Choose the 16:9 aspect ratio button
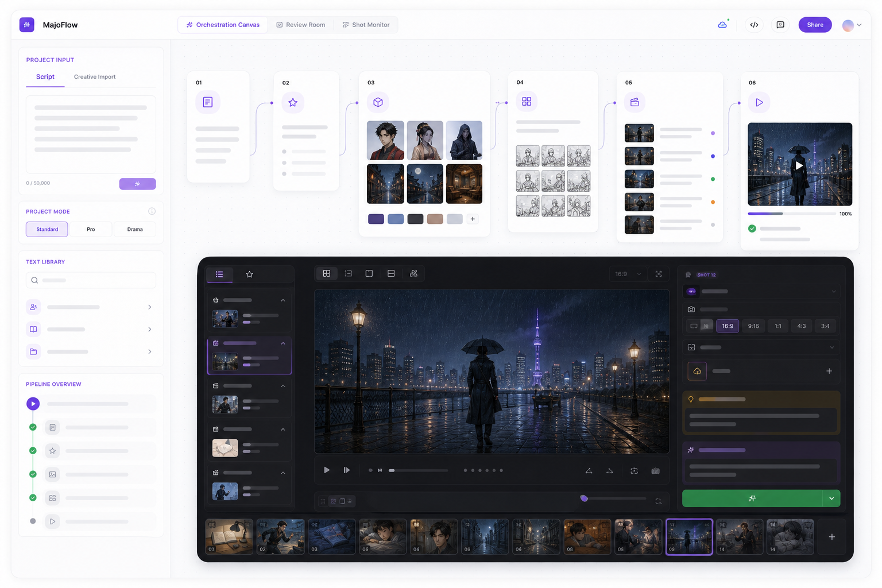This screenshot has width=882, height=588. (x=728, y=326)
